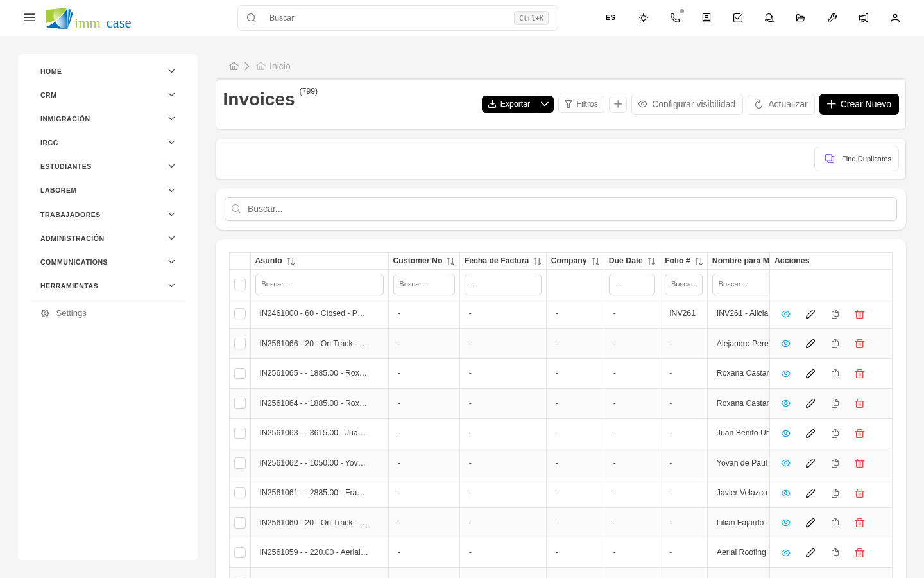The height and width of the screenshot is (578, 924).
Task: Open the notes document icon in header
Action: click(706, 18)
